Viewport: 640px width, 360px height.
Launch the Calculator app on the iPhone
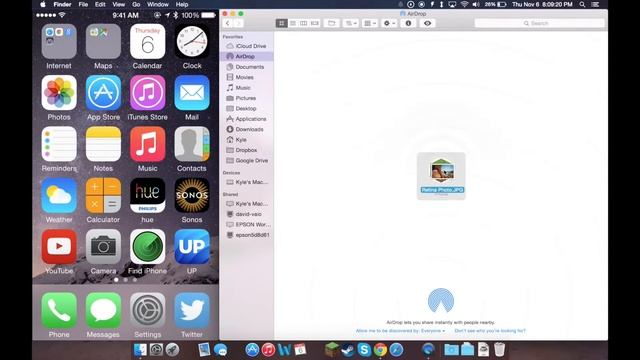[103, 196]
